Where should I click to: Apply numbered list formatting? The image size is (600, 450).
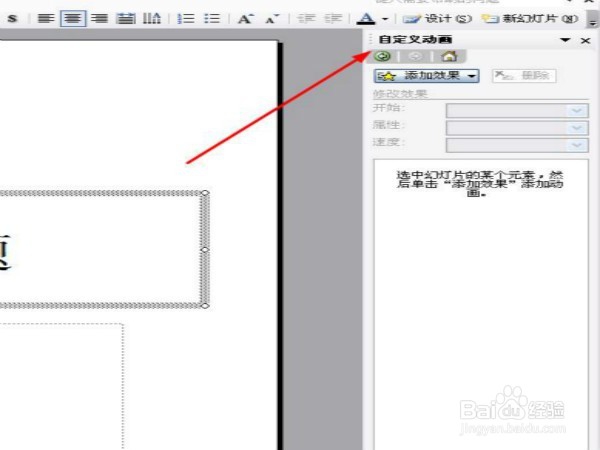click(x=186, y=18)
